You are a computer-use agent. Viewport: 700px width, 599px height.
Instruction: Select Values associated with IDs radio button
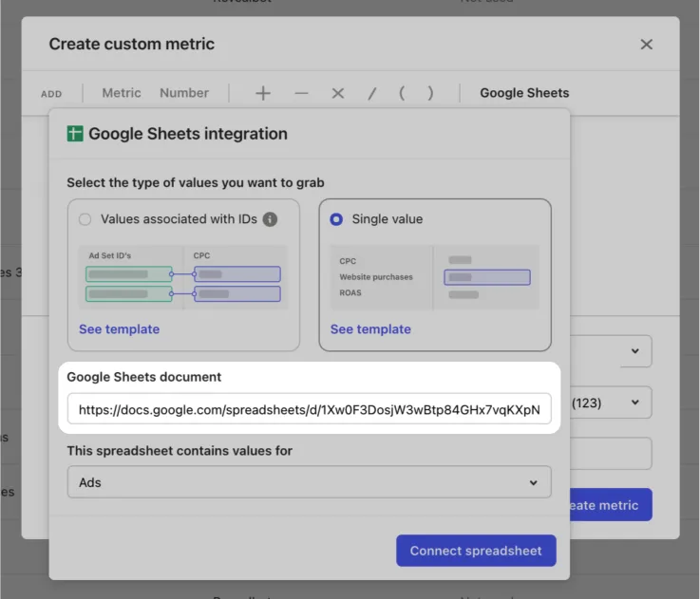click(85, 219)
